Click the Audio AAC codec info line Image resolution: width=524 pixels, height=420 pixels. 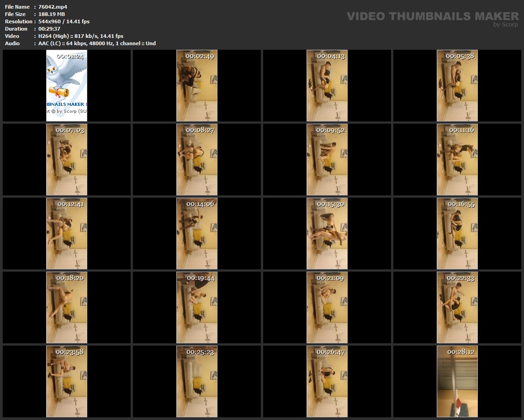coord(97,43)
